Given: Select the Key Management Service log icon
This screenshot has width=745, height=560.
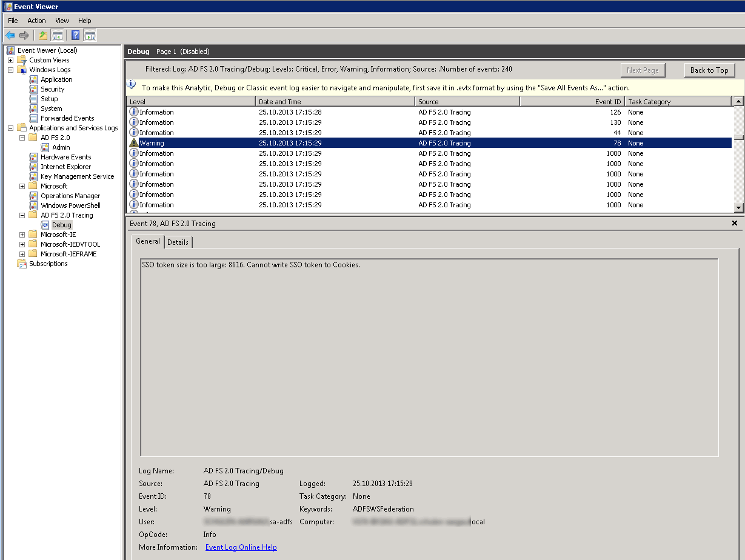Looking at the screenshot, I should [34, 176].
